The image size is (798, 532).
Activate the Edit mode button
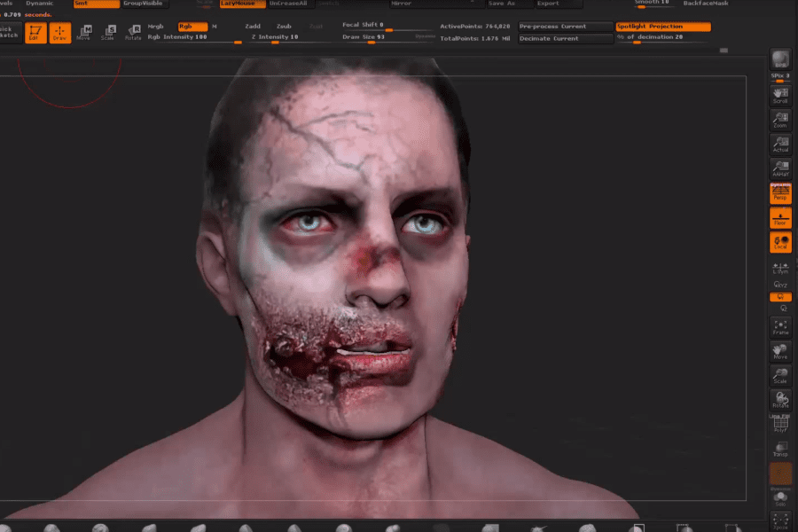[35, 33]
